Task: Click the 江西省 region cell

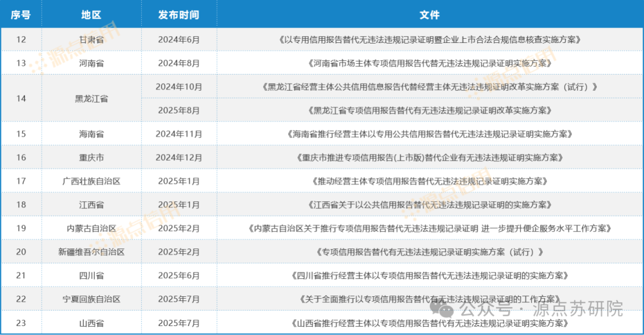Action: click(x=91, y=205)
